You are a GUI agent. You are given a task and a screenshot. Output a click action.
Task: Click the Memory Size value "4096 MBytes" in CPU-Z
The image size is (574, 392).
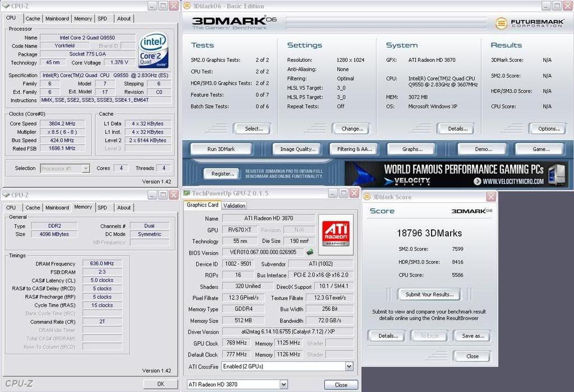tap(54, 234)
